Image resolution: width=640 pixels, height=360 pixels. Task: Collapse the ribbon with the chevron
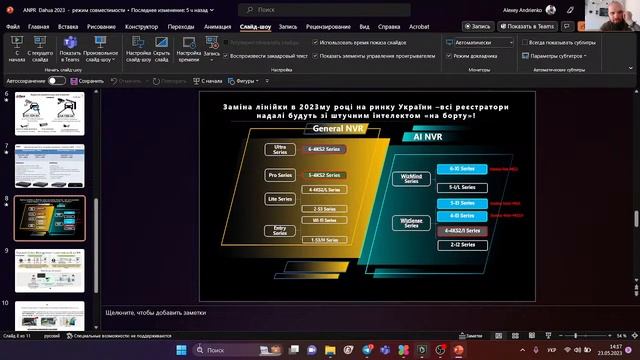coord(630,68)
